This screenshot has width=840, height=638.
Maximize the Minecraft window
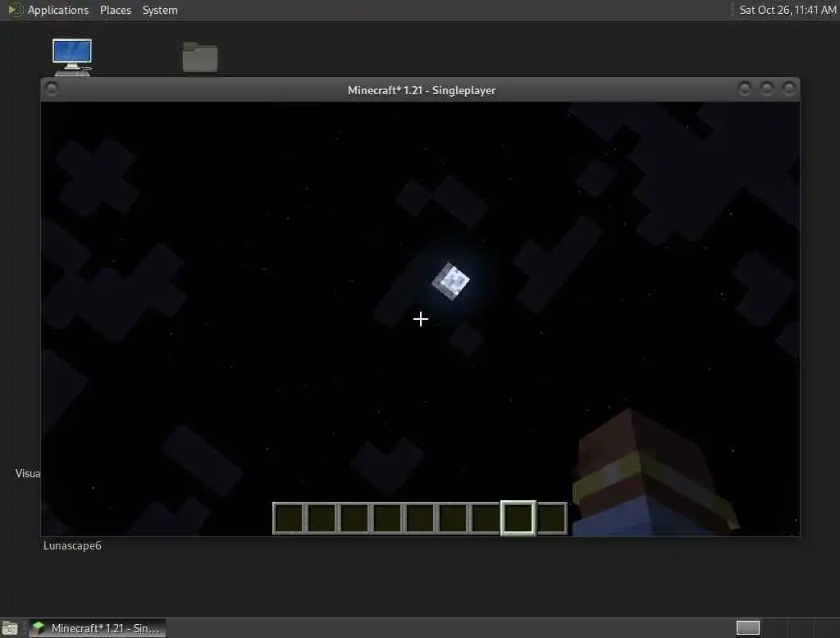[x=767, y=89]
